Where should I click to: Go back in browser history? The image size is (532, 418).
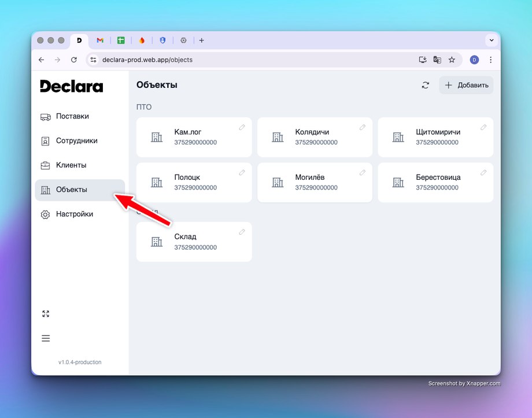tap(42, 60)
